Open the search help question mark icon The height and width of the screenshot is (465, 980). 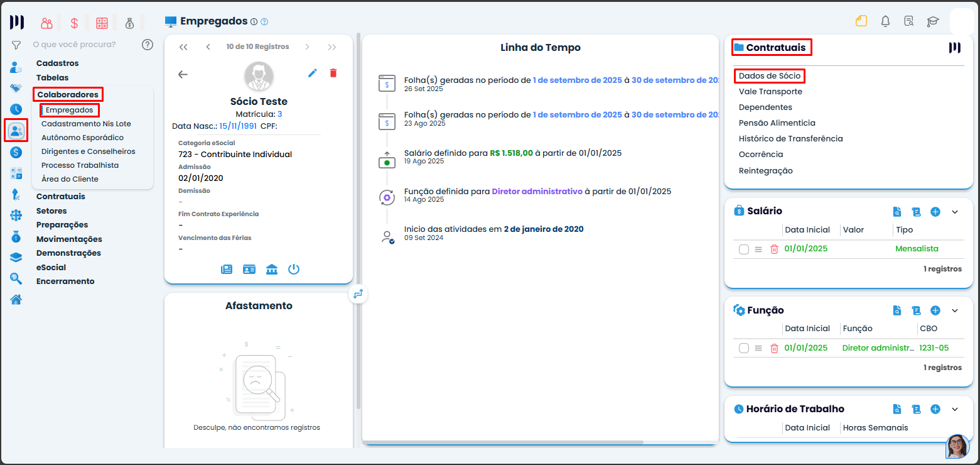coord(148,45)
